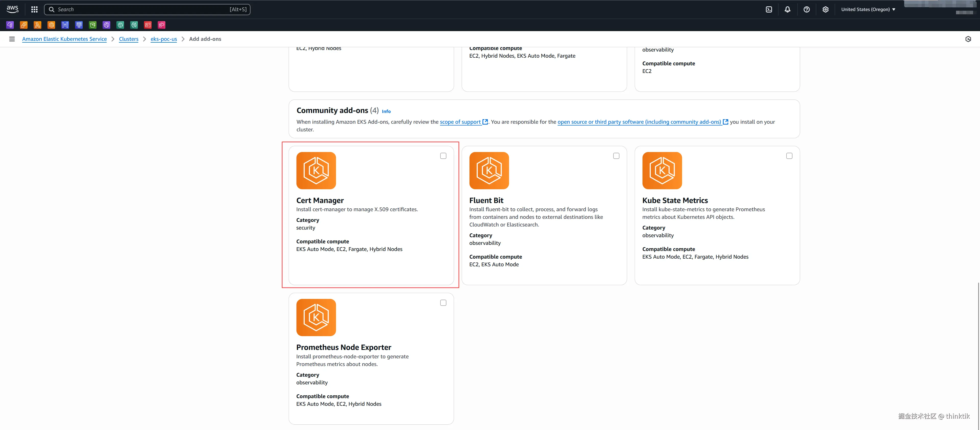The height and width of the screenshot is (430, 980).
Task: Open the Community add-ons Info link
Action: coord(386,111)
